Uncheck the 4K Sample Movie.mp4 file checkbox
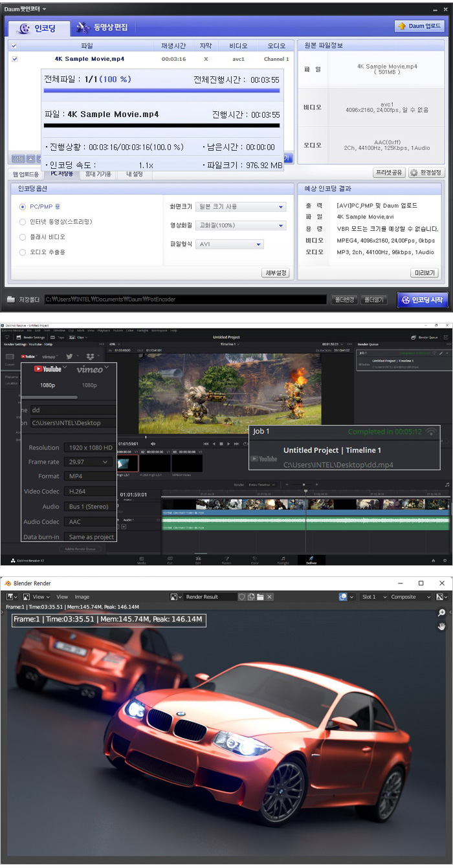 coord(14,59)
